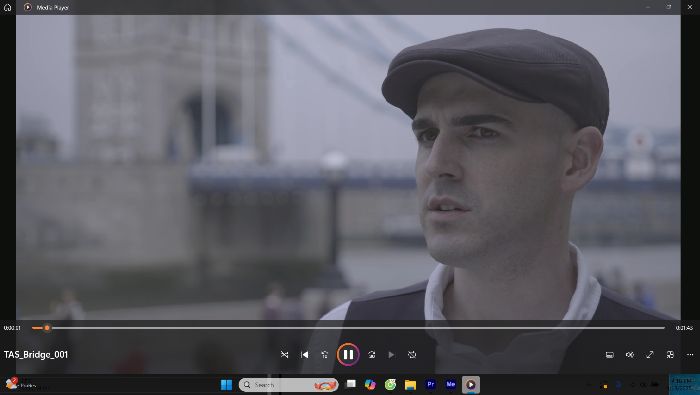
Task: Open File Explorer from the taskbar
Action: pyautogui.click(x=410, y=385)
